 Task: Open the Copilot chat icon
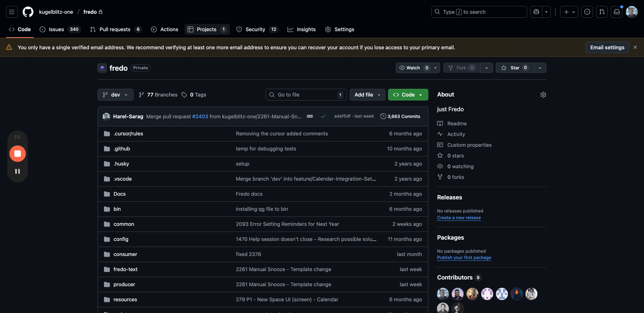(536, 12)
